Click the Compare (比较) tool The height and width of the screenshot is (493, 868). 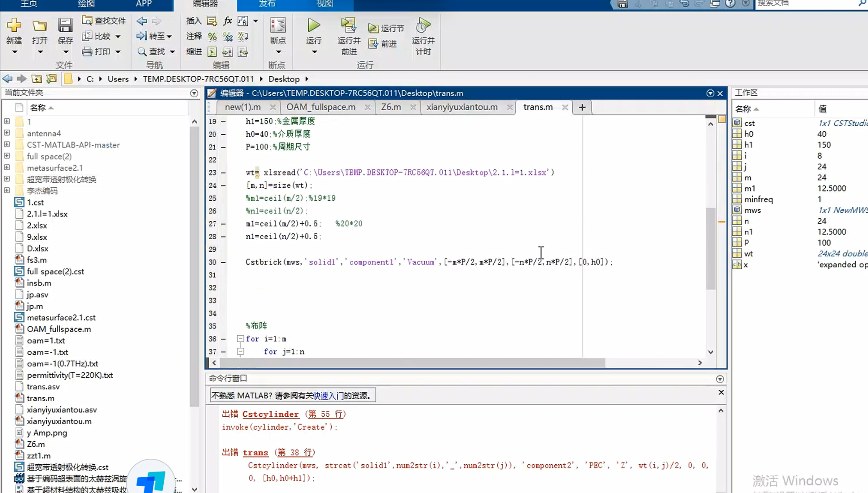pos(101,36)
